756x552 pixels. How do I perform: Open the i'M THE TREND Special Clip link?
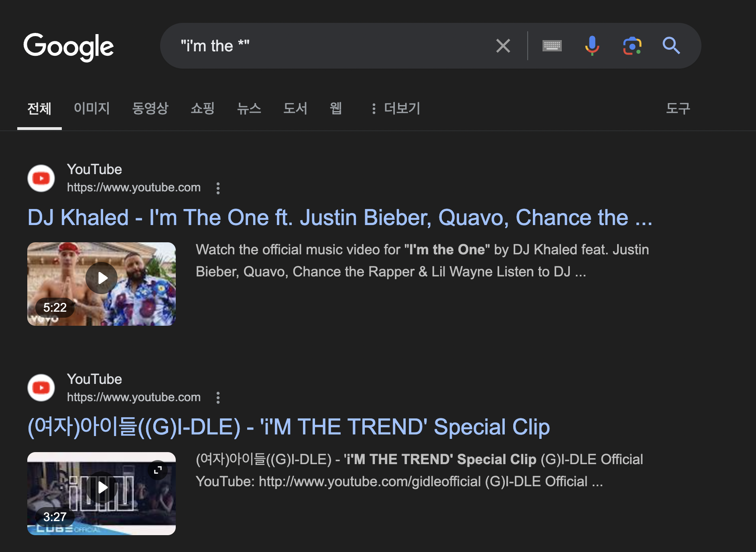289,427
